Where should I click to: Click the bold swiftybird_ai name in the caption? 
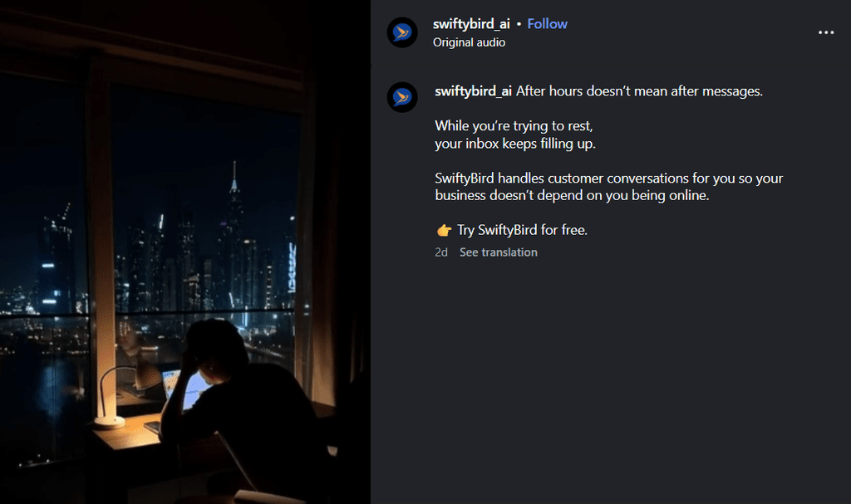point(473,91)
